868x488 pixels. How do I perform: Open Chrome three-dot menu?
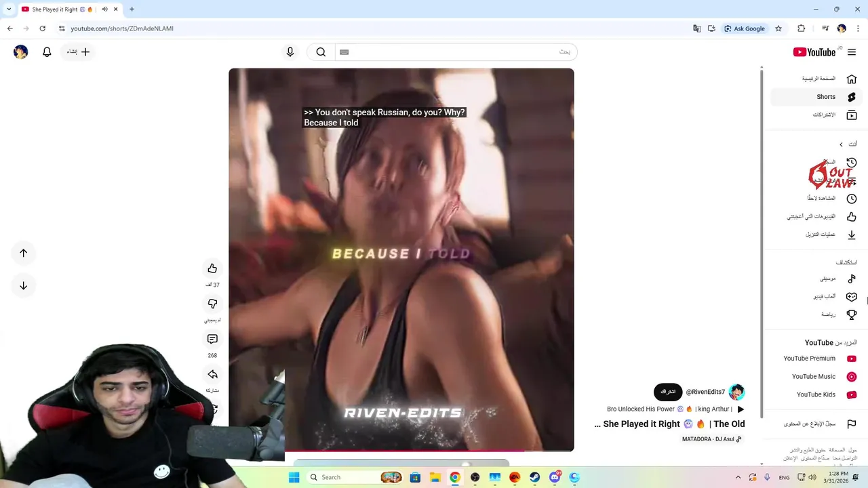pos(858,28)
